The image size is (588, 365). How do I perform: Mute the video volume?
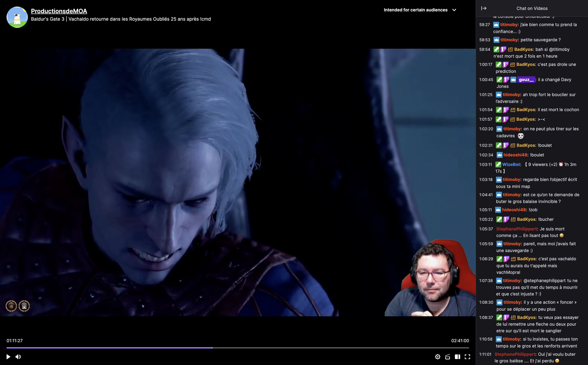coord(18,357)
